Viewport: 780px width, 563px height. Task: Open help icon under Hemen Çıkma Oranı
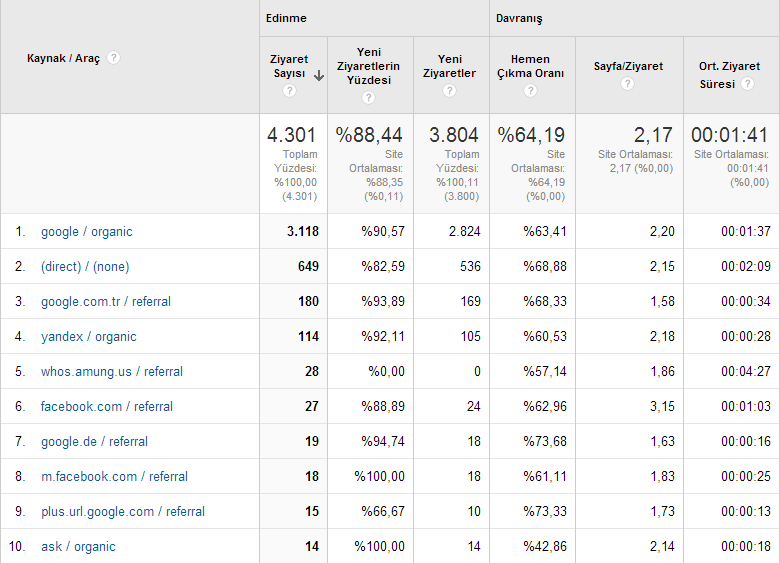click(x=530, y=91)
